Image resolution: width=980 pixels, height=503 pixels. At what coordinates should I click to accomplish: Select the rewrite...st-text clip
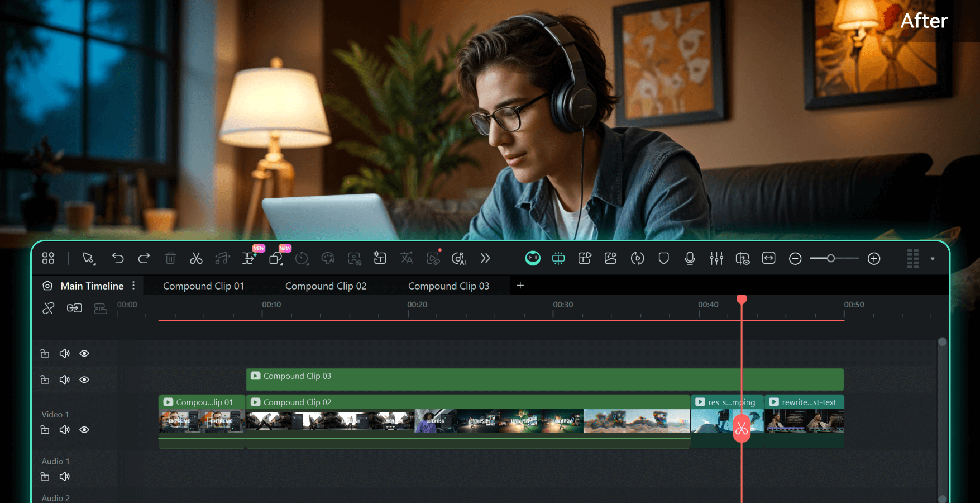804,421
